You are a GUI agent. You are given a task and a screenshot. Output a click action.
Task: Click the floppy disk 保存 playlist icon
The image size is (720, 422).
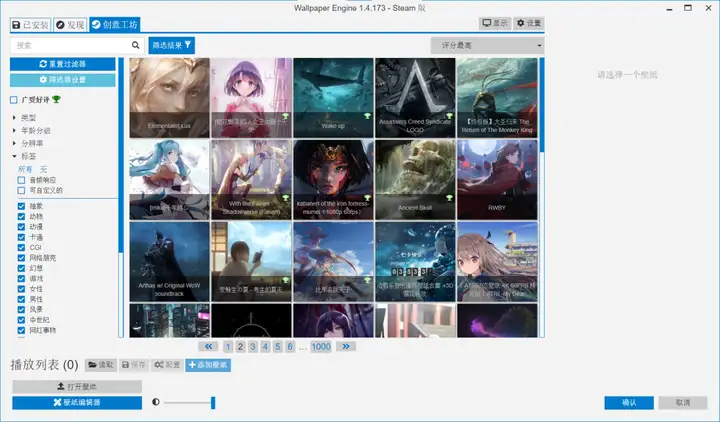125,365
